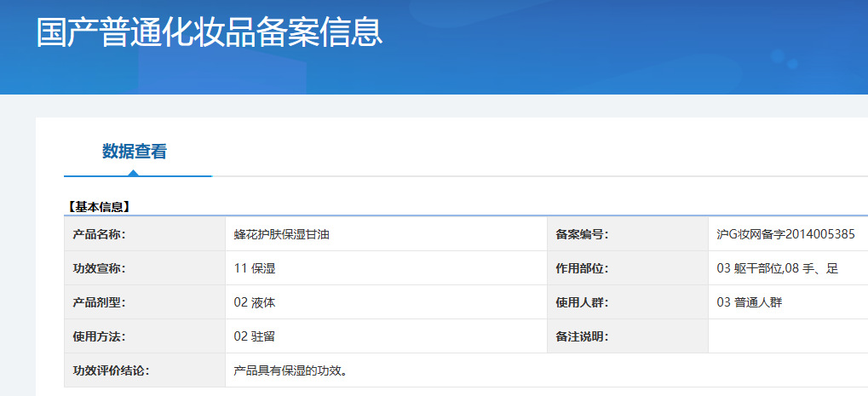868x396 pixels.
Task: Select the text 产品具有保湿的功效。
Action: (x=290, y=370)
